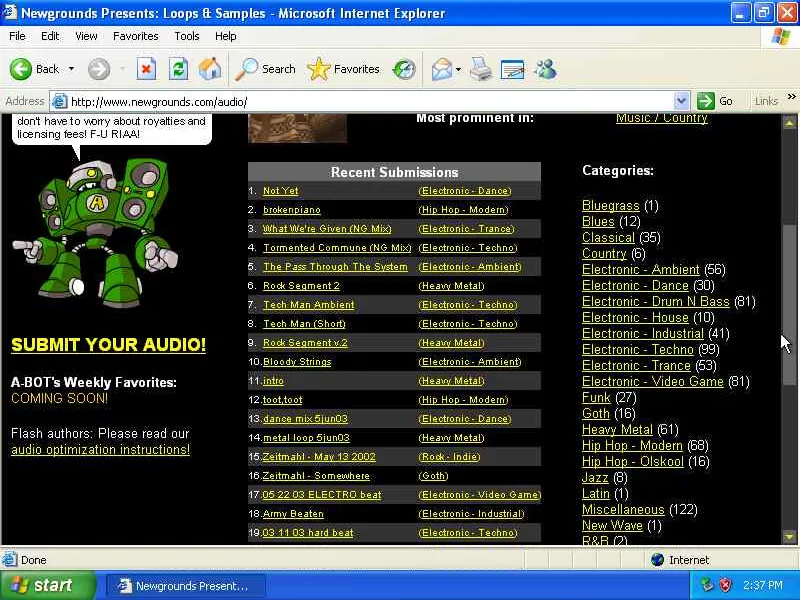Open Electronic - Techno category link
The image size is (800, 600).
638,349
